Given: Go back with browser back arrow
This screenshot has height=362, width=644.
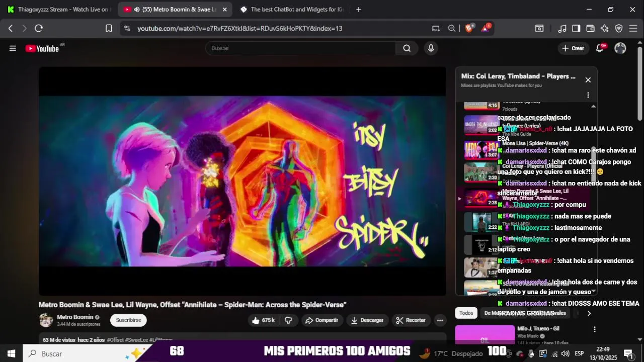Looking at the screenshot, I should pyautogui.click(x=11, y=29).
